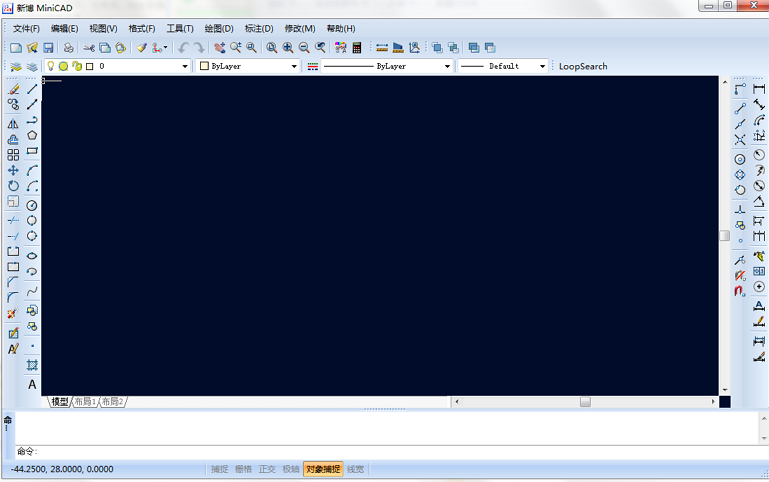Screen dimensions: 769x482
Task: Click the Undo arrow icon
Action: [x=183, y=48]
